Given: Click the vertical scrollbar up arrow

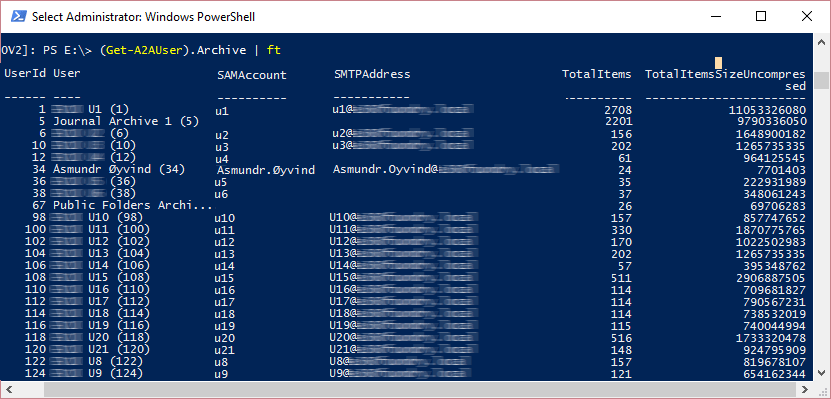Looking at the screenshot, I should point(821,41).
